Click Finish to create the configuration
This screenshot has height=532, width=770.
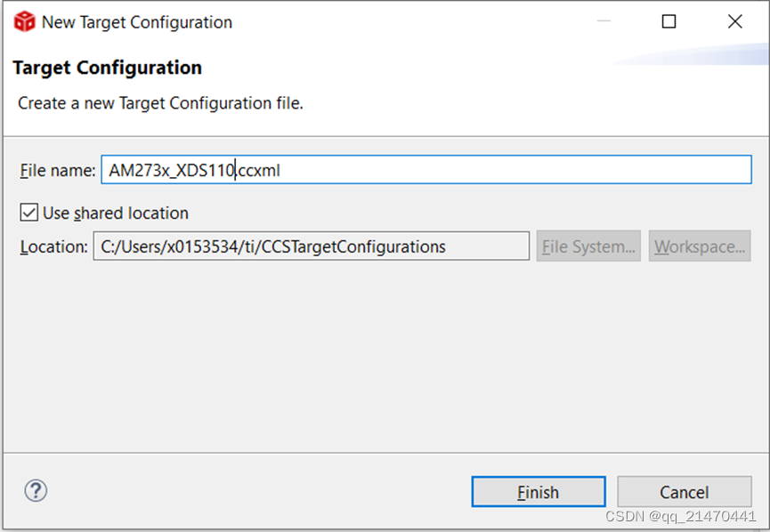point(538,491)
